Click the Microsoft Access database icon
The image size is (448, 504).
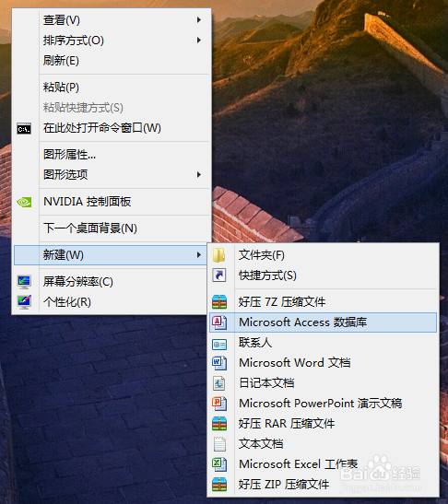pyautogui.click(x=219, y=322)
